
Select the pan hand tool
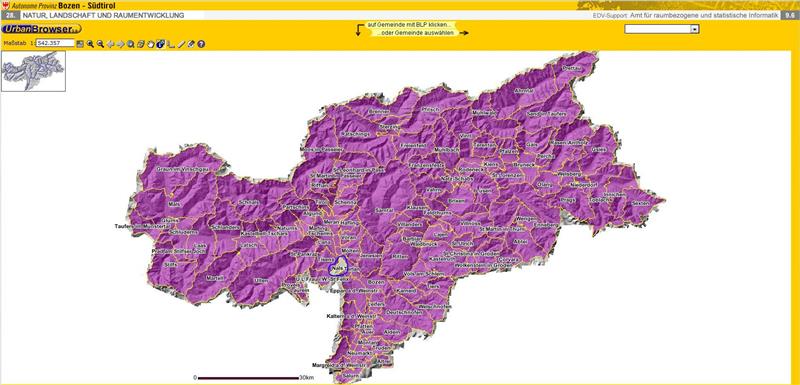(x=151, y=44)
